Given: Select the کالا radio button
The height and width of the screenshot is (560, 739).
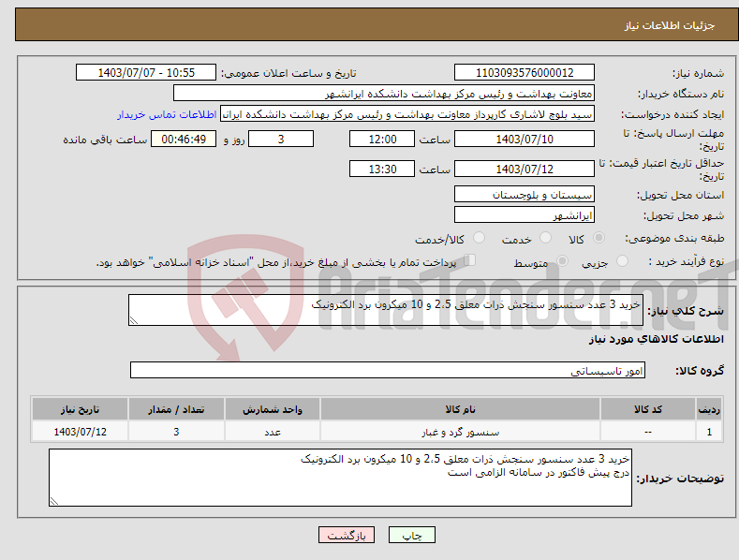Looking at the screenshot, I should click(x=599, y=238).
